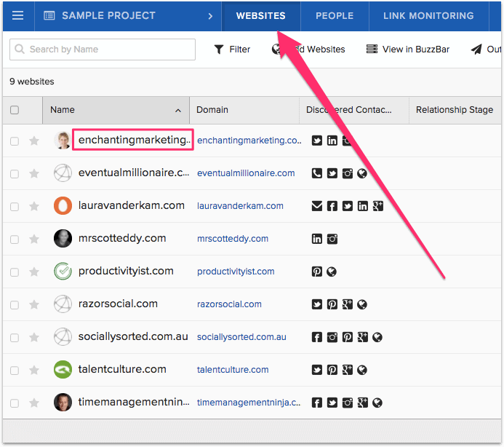Open the Link Monitoring tab
This screenshot has height=447, width=504.
pos(428,16)
